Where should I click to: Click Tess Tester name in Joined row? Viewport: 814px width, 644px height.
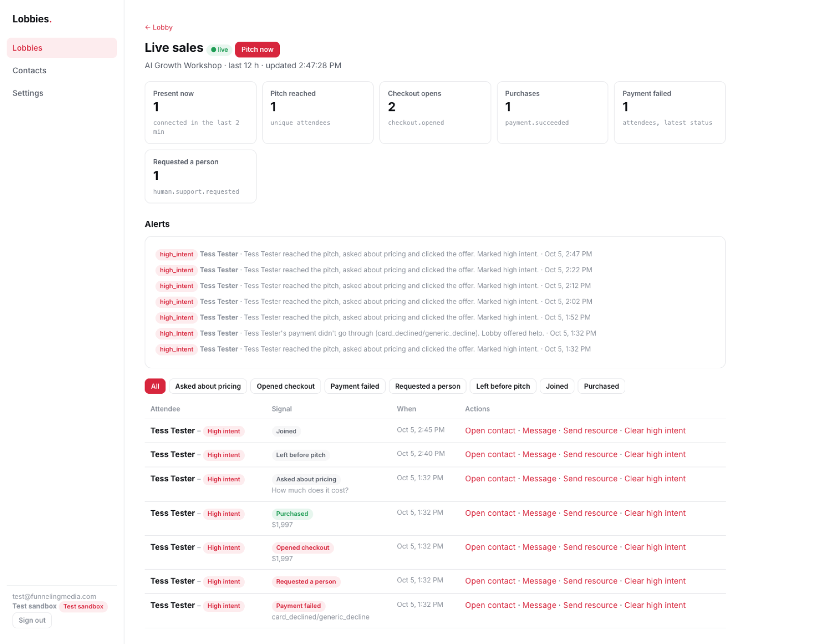pyautogui.click(x=172, y=430)
